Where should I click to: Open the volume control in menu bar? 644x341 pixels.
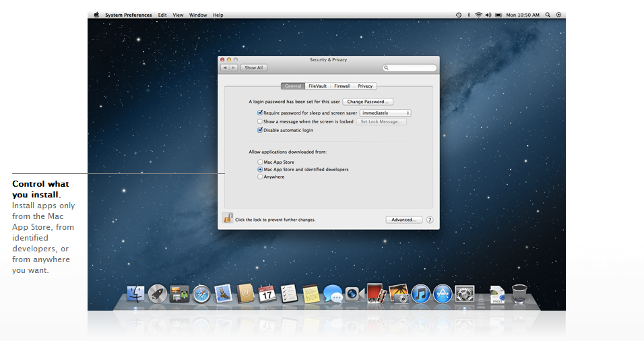[x=488, y=15]
